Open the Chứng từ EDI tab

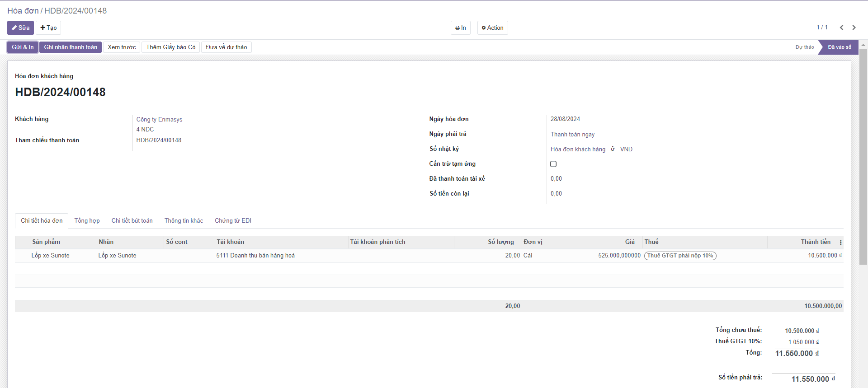[233, 221]
